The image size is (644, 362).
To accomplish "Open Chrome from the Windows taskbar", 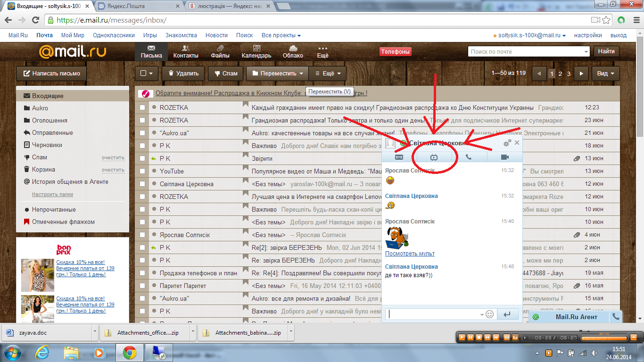I will coord(130,352).
